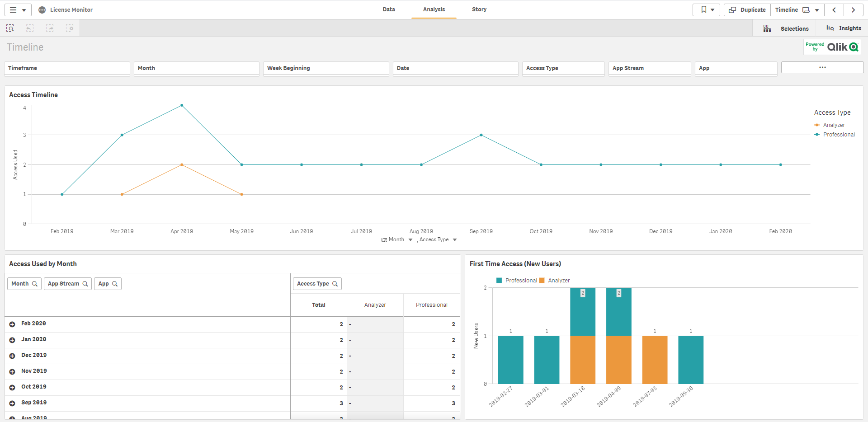Viewport: 868px width, 422px height.
Task: Open the Access Type dropdown below chart
Action: point(455,240)
